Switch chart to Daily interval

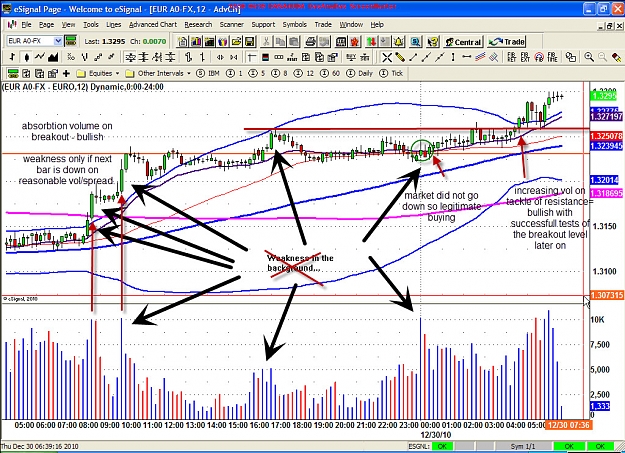(360, 73)
